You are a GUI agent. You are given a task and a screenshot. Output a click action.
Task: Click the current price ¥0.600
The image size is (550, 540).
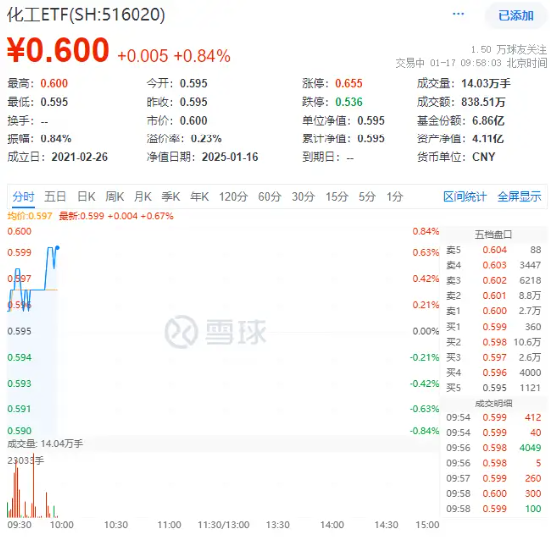click(x=58, y=50)
